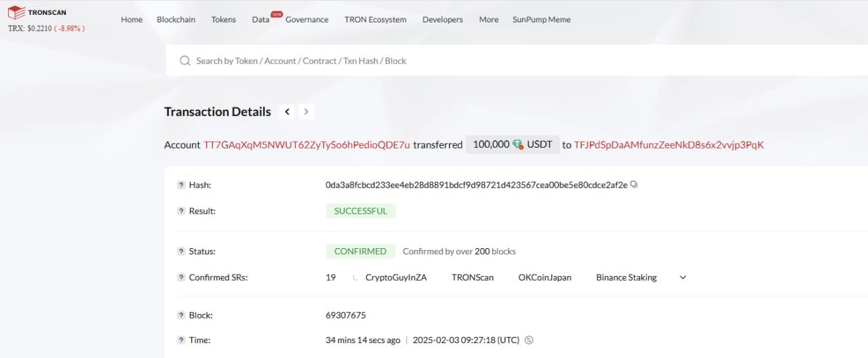Screen dimensions: 868x358
Task: Click the search input field
Action: (475, 61)
